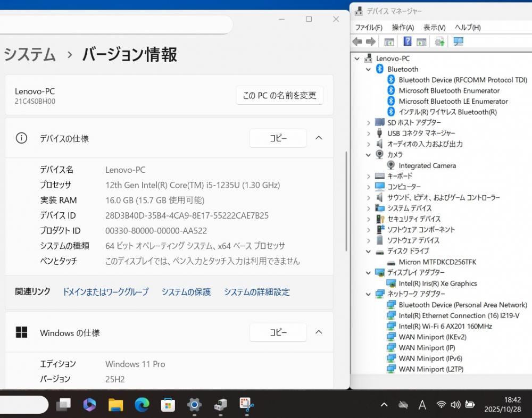This screenshot has width=532, height=418.
Task: Open システムの詳細設定 link
Action: click(x=256, y=292)
